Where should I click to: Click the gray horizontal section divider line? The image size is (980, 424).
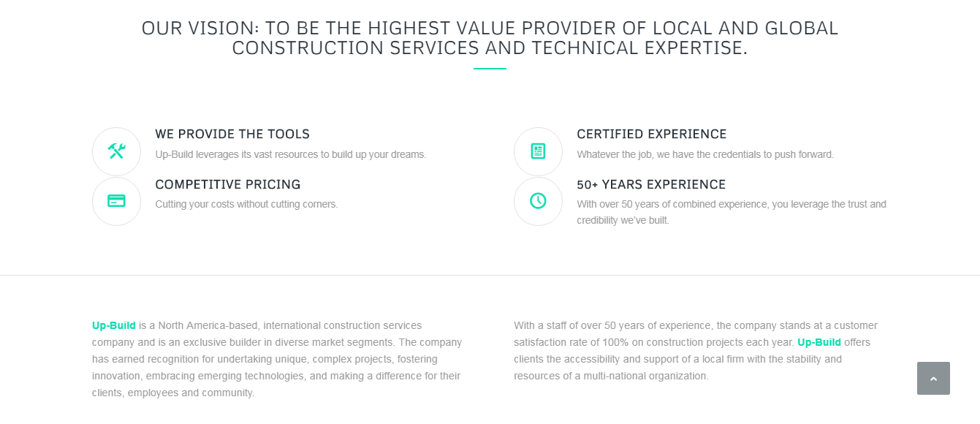tap(490, 275)
